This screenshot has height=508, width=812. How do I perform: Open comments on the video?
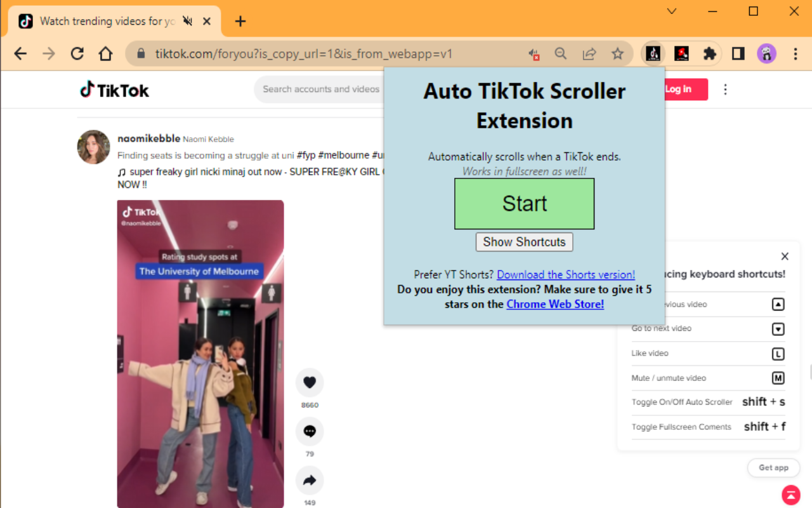pyautogui.click(x=310, y=432)
